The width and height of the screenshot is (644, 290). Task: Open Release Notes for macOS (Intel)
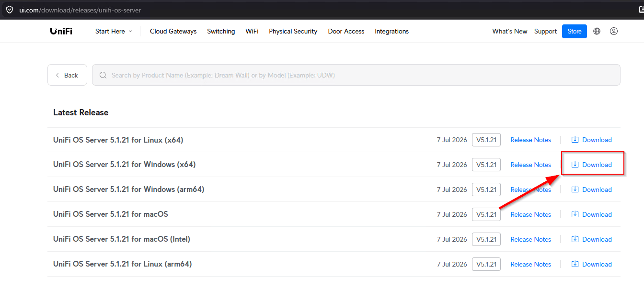point(531,239)
